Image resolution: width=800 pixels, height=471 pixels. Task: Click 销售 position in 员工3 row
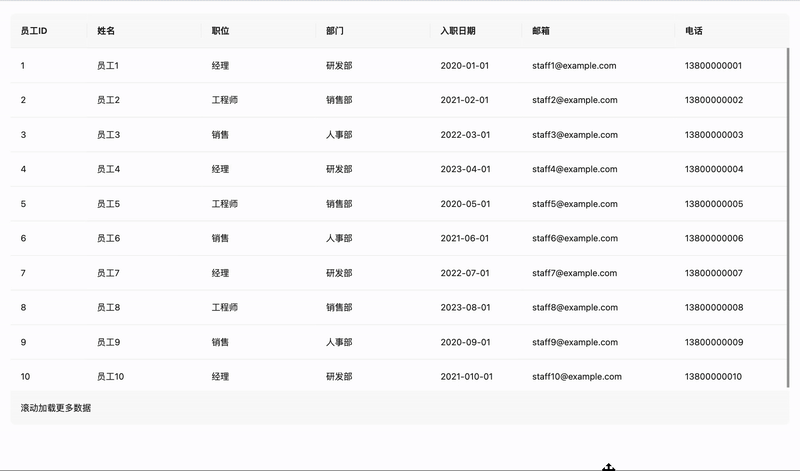click(220, 135)
